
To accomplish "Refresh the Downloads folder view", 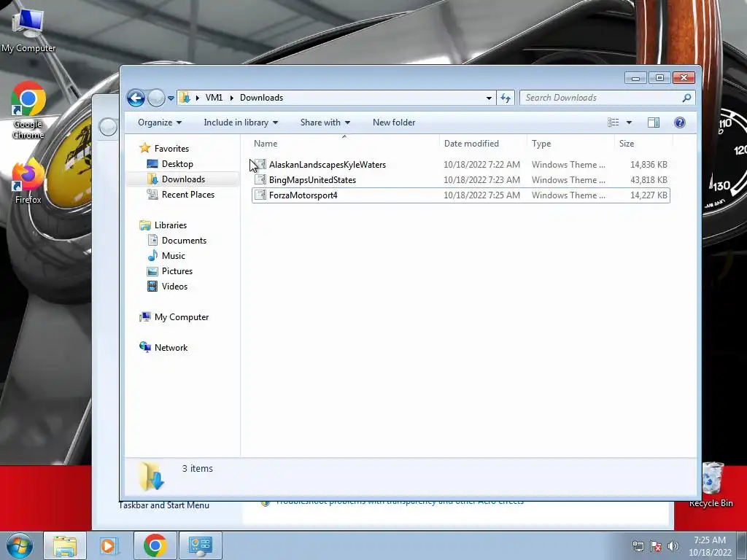I will [x=506, y=98].
